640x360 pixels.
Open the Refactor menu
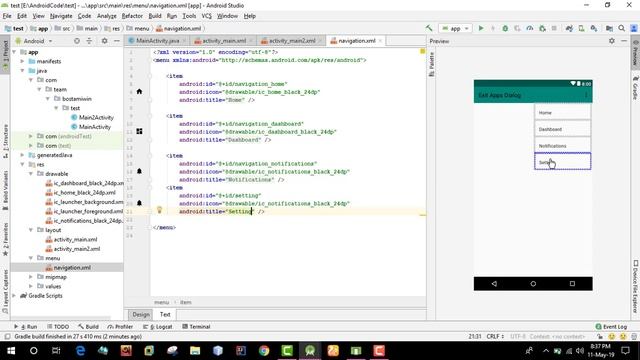coord(132,16)
